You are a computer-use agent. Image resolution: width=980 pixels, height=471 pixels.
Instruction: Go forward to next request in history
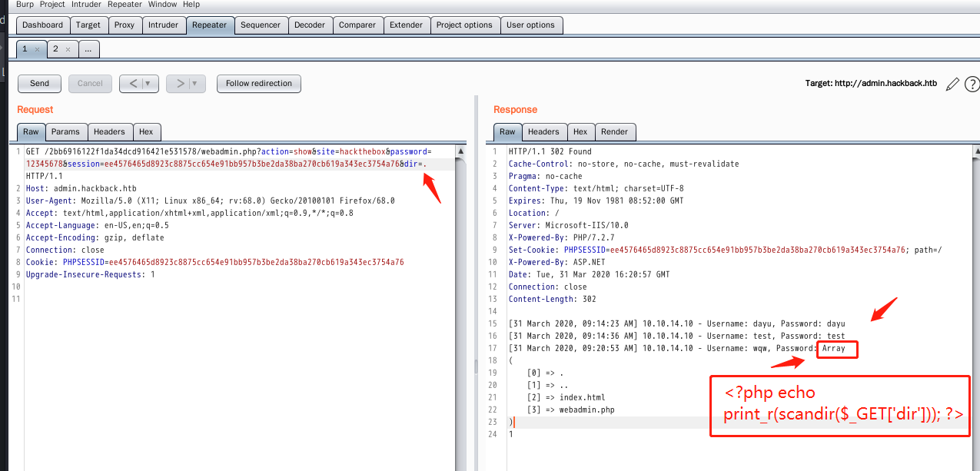click(x=180, y=83)
